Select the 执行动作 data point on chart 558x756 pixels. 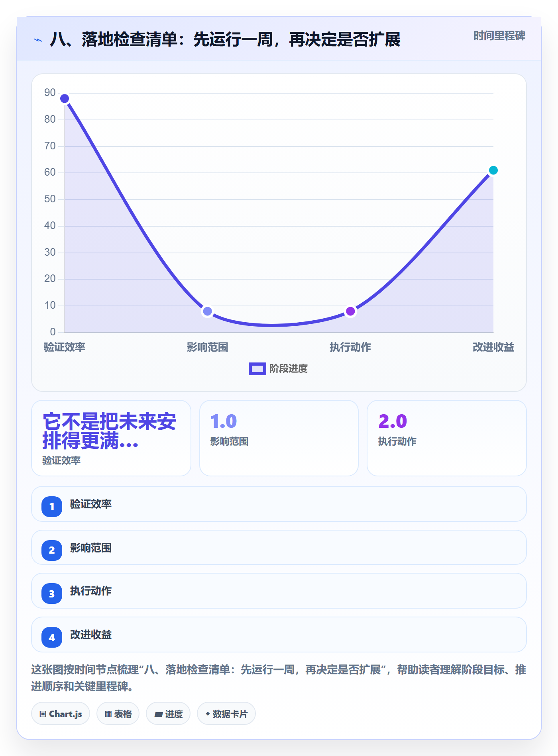coord(350,311)
